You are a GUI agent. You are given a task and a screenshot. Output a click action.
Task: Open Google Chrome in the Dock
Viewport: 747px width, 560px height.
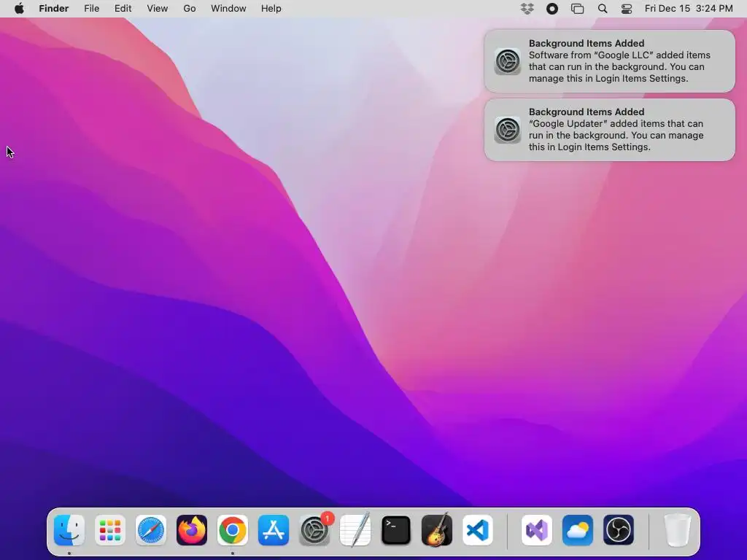tap(233, 530)
